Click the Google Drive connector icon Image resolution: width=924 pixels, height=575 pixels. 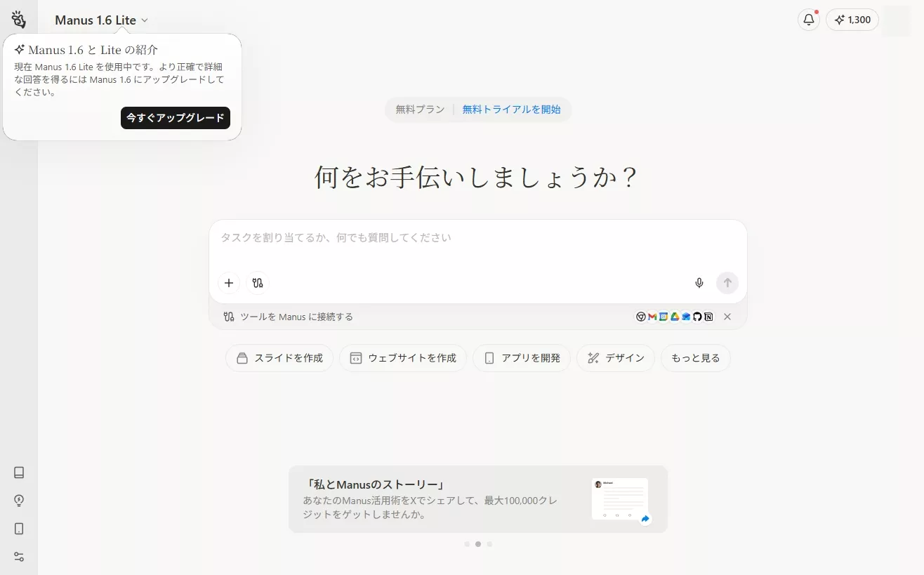(x=675, y=317)
